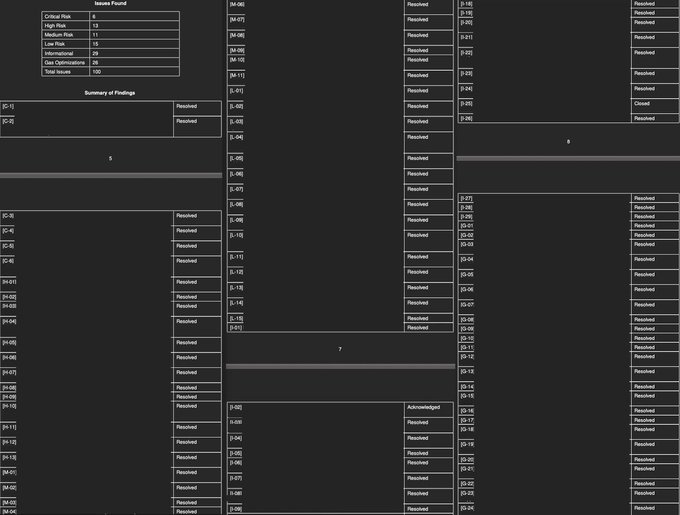This screenshot has width=680, height=515.
Task: Click the [C-1] finding link
Action: 8,105
